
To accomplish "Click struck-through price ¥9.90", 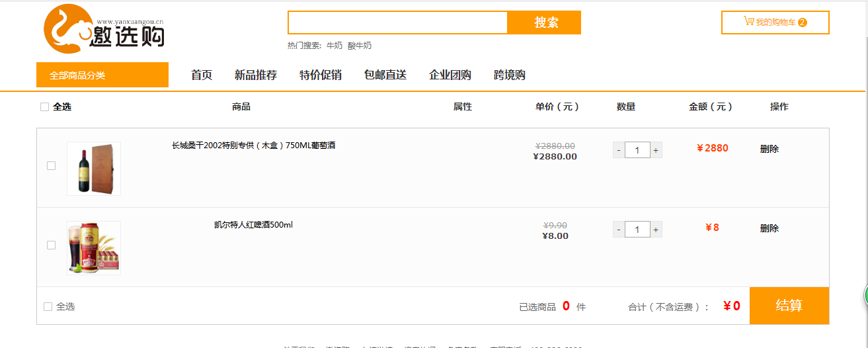I will tap(555, 225).
